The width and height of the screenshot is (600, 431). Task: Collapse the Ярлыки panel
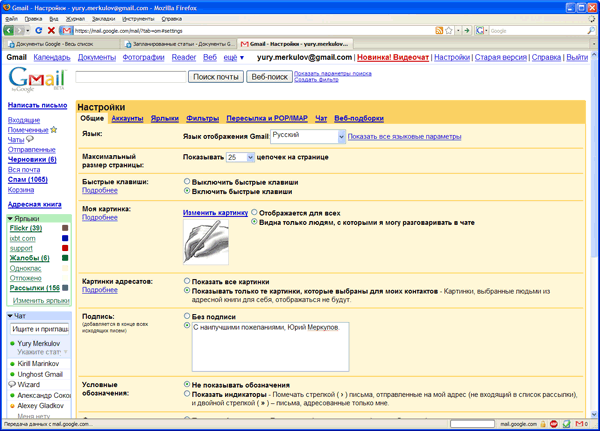10,219
